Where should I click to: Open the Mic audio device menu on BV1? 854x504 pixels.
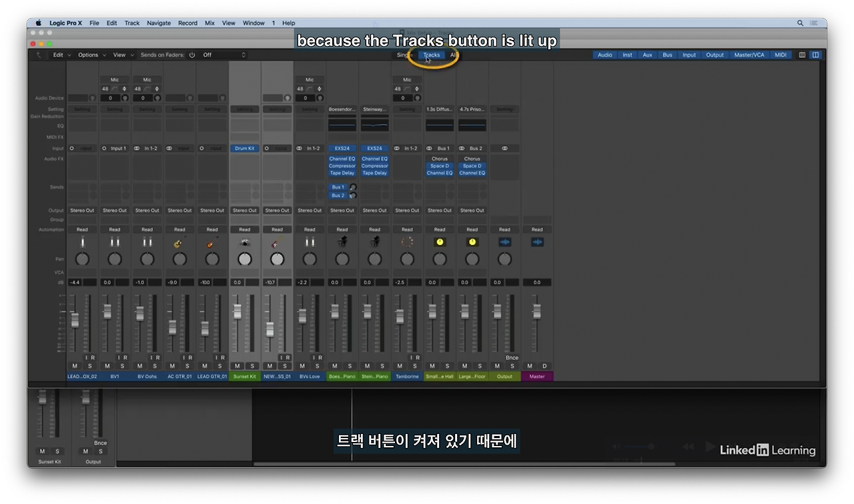tap(115, 80)
